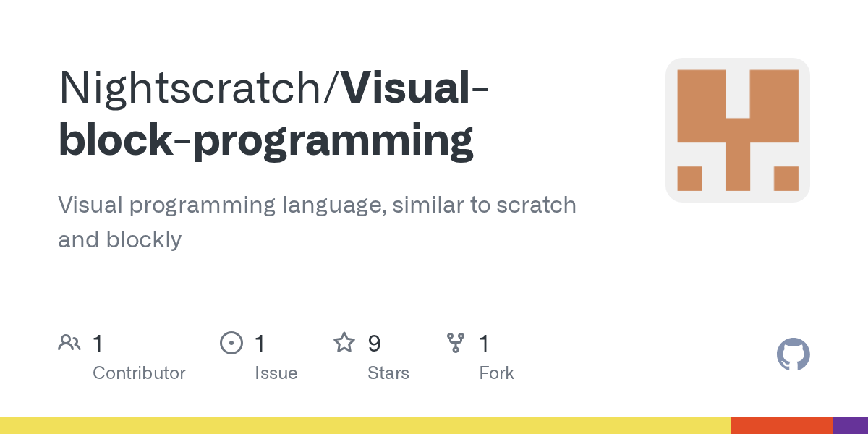
Task: Click the purple segment of the language bar
Action: [x=851, y=425]
